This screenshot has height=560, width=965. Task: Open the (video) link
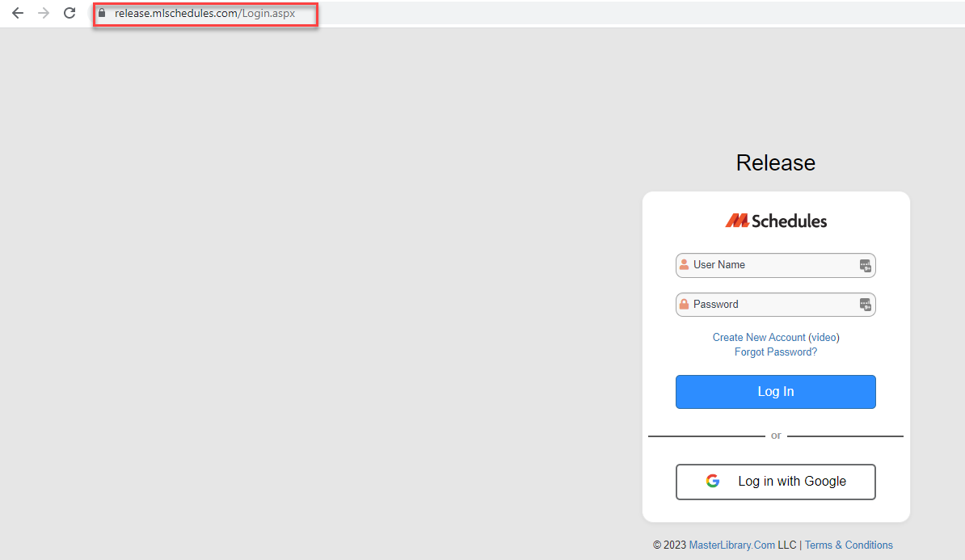(x=824, y=337)
